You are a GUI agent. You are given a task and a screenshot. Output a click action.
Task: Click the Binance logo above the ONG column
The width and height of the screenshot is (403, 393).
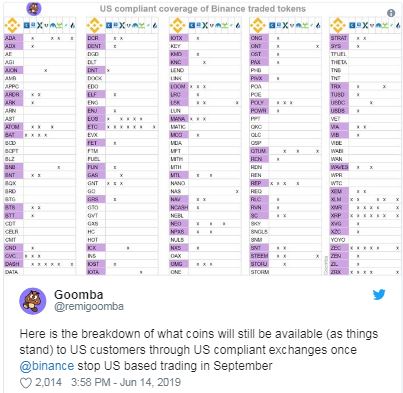point(258,25)
